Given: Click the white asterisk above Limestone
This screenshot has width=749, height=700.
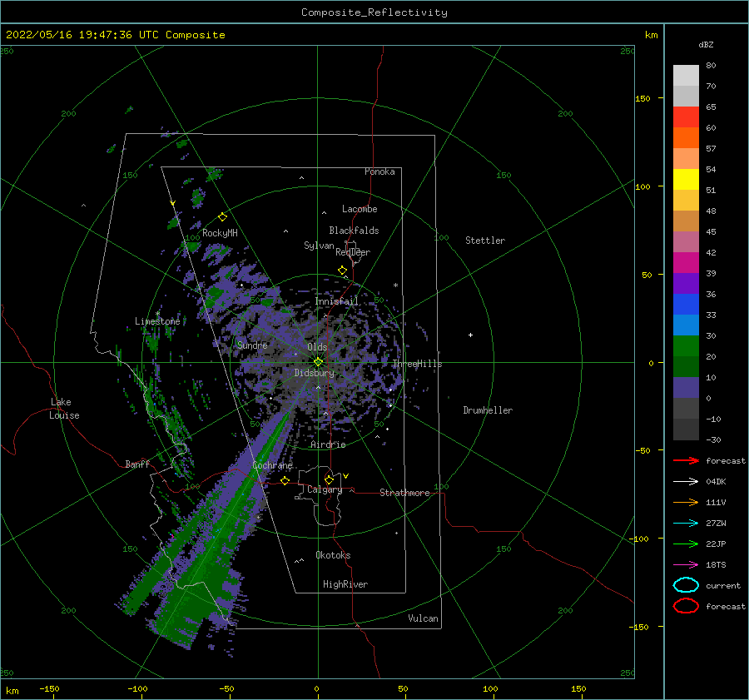Looking at the screenshot, I should pos(157,314).
